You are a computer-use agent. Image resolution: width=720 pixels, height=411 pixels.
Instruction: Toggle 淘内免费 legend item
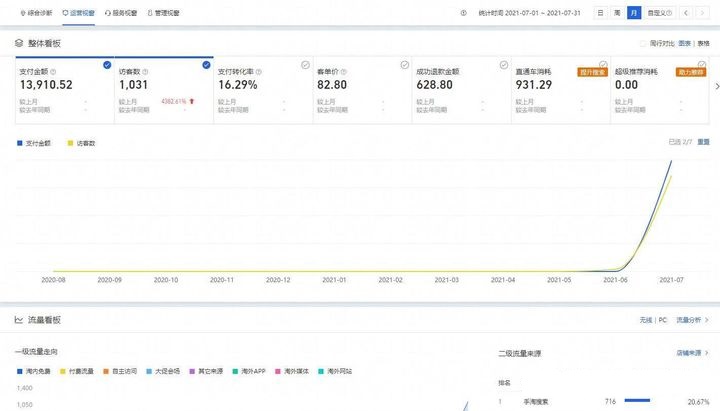click(34, 371)
